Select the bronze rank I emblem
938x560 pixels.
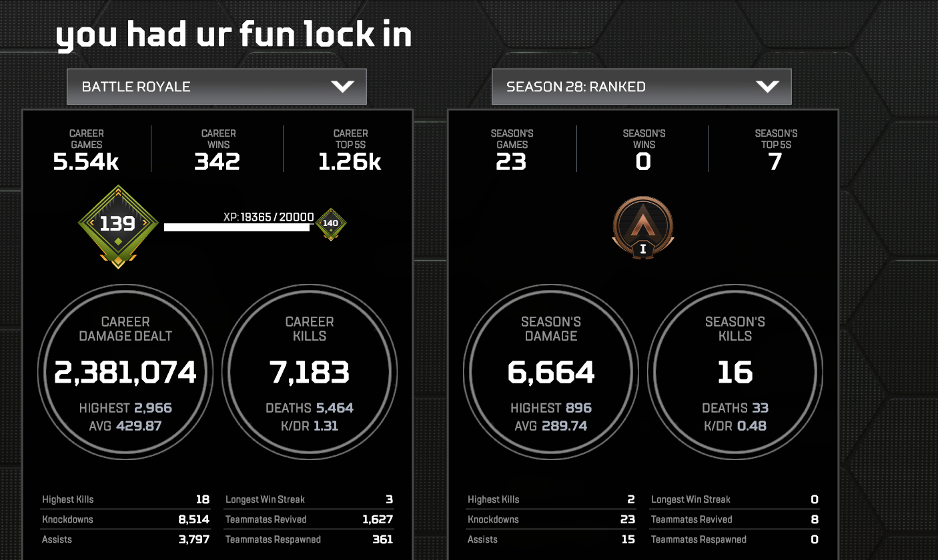pyautogui.click(x=643, y=227)
